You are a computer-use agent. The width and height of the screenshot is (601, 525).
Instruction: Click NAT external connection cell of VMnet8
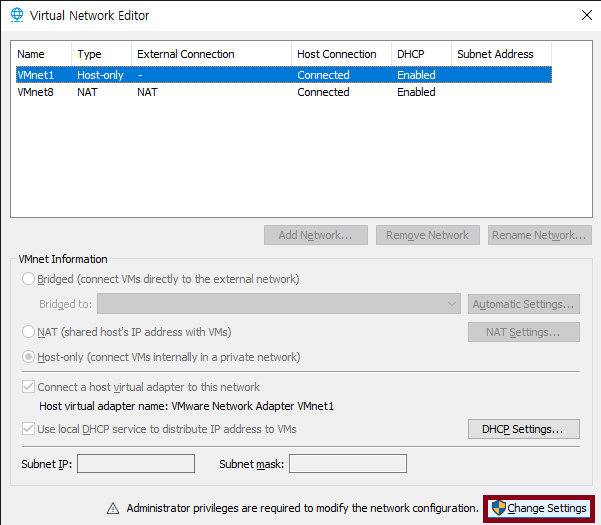coord(147,92)
